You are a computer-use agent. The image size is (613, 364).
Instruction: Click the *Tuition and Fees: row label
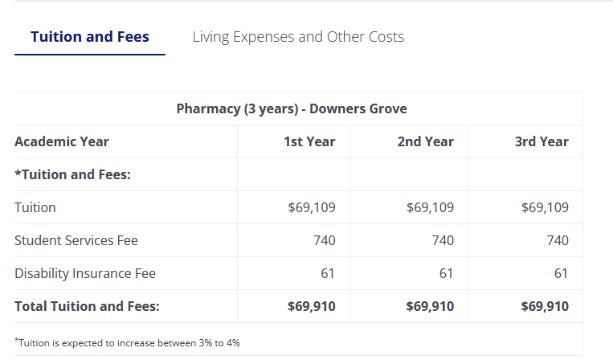click(x=73, y=174)
